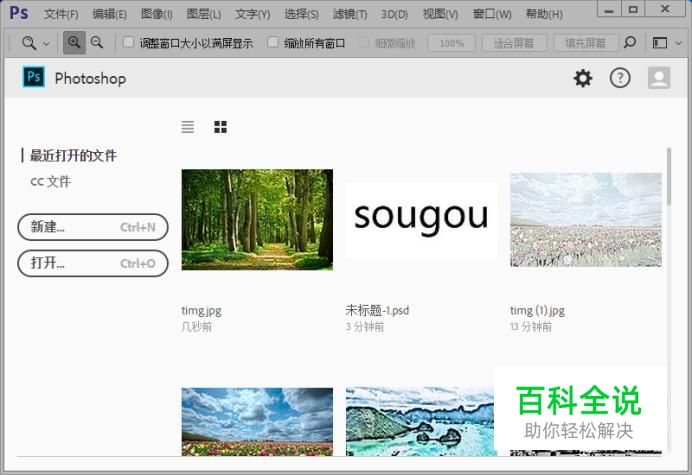
Task: Open the 窗口(W) menu
Action: click(492, 14)
